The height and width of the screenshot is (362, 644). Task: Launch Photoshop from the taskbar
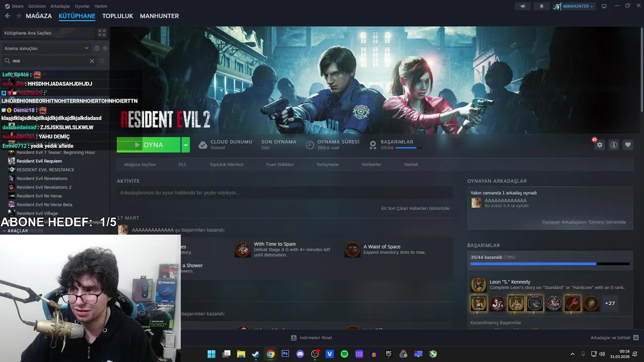coord(285,354)
